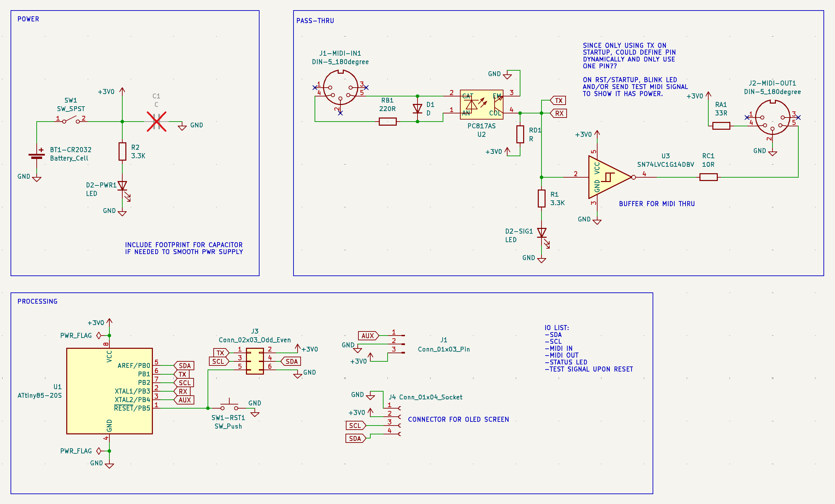Screen dimensions: 835x504
Task: Select the ATtiny85-20S U1 chip body
Action: 109,391
